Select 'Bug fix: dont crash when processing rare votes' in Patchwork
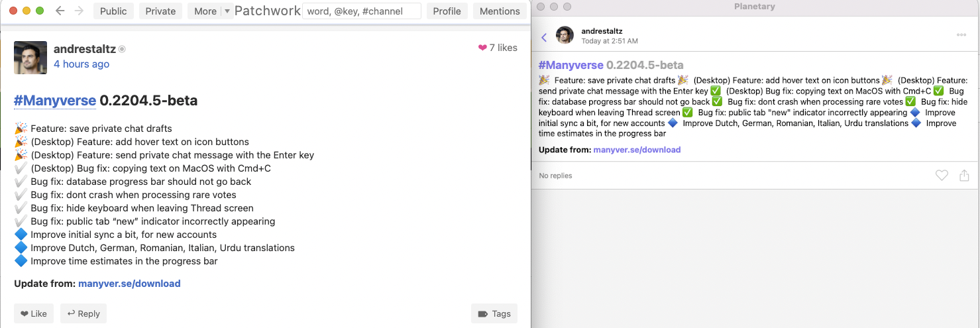 [133, 195]
